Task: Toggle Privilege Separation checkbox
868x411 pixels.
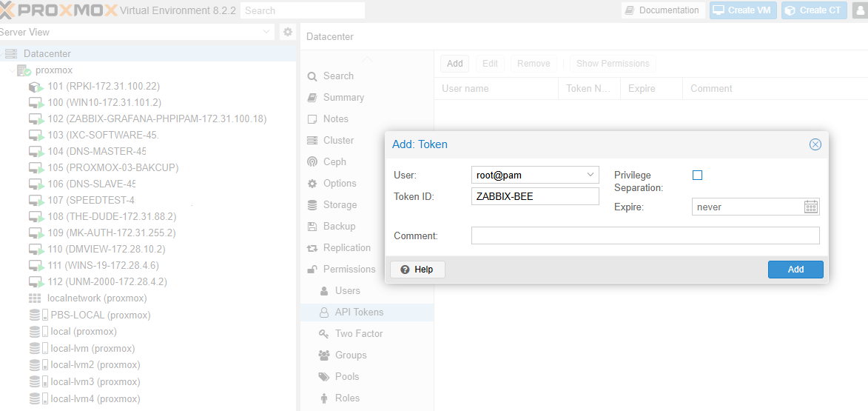Action: [698, 175]
